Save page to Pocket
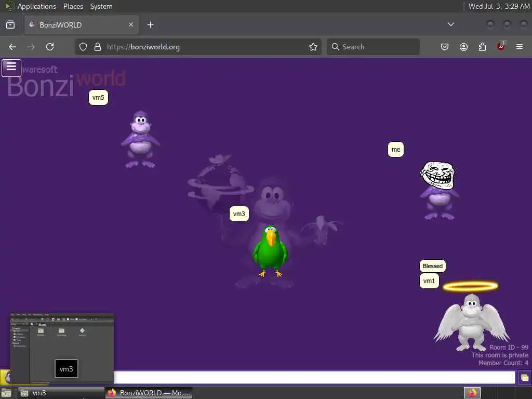 (x=445, y=47)
